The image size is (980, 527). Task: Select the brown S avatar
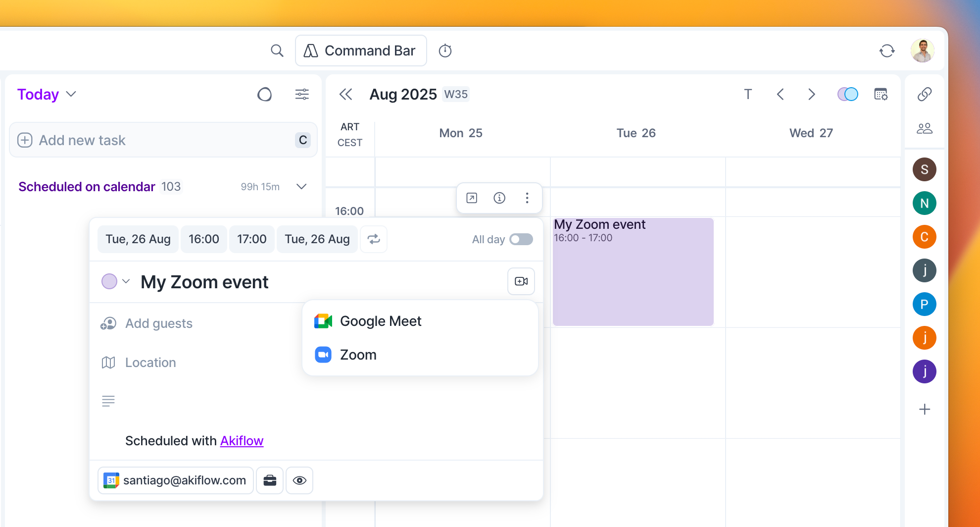pyautogui.click(x=925, y=169)
